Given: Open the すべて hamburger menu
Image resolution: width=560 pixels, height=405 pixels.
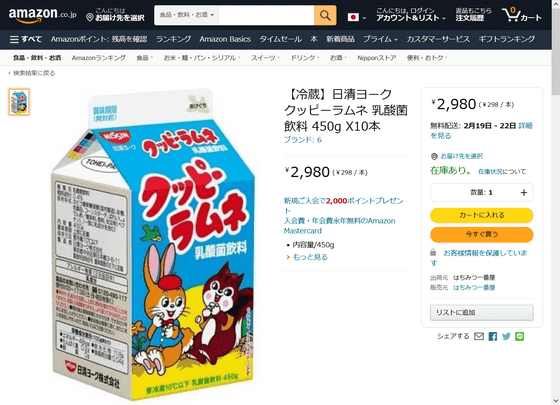Looking at the screenshot, I should point(26,39).
